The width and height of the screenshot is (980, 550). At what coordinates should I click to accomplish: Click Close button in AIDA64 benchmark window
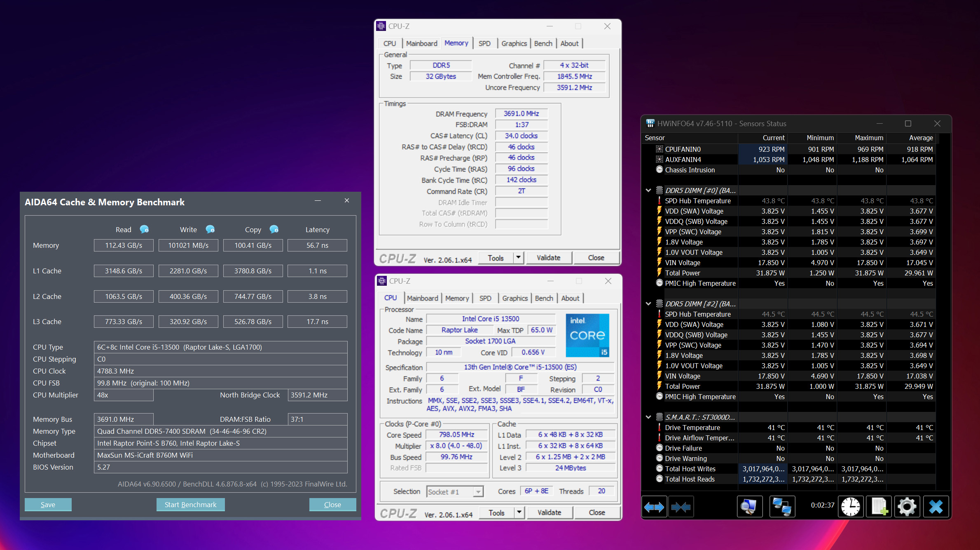click(332, 505)
